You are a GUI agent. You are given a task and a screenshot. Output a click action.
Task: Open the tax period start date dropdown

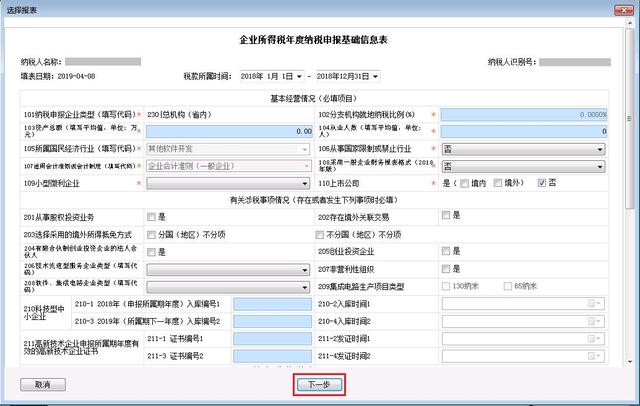point(299,76)
